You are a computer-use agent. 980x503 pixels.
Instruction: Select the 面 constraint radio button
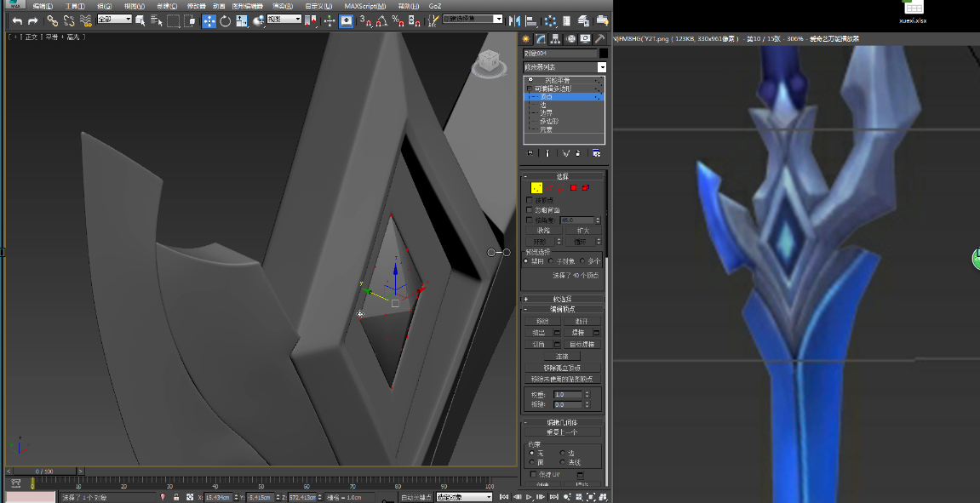(532, 462)
